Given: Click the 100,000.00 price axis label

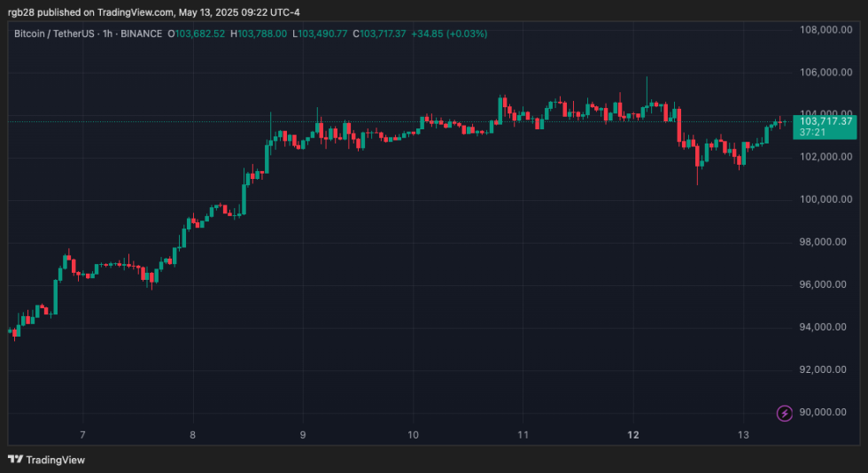Looking at the screenshot, I should coord(825,199).
